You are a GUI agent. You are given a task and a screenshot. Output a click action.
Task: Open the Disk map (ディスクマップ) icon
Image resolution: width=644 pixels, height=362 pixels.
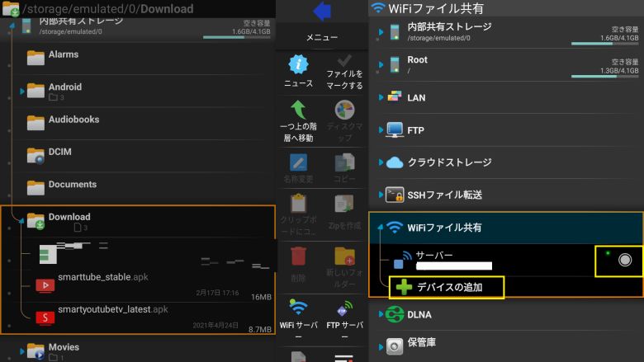pyautogui.click(x=344, y=110)
